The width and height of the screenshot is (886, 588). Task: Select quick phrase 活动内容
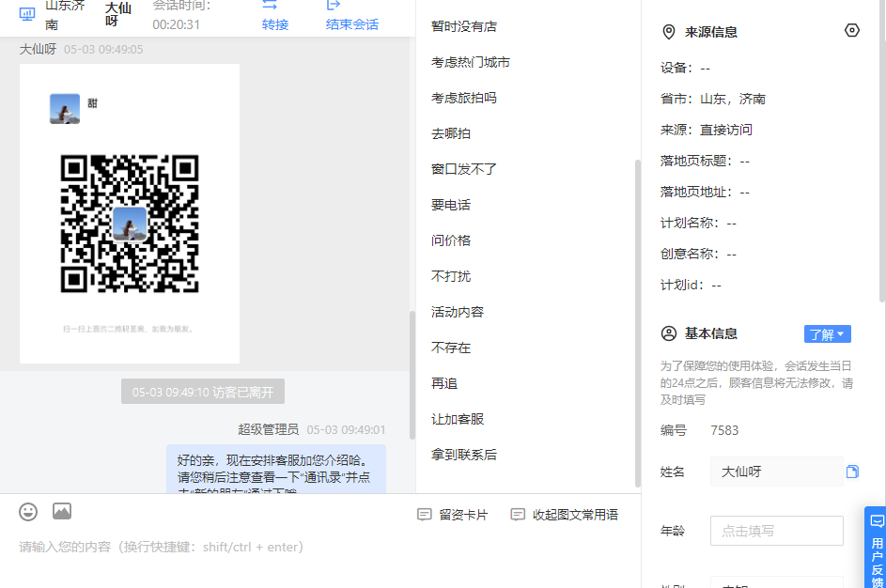coord(458,312)
